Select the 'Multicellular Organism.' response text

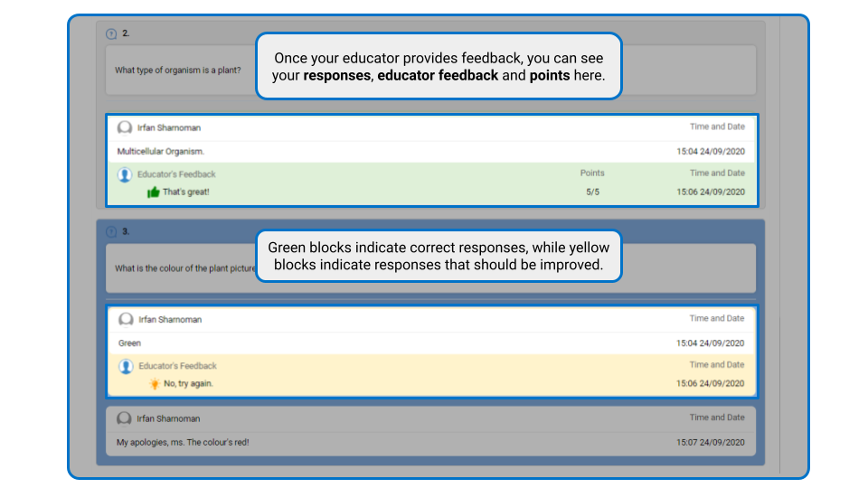coord(161,152)
